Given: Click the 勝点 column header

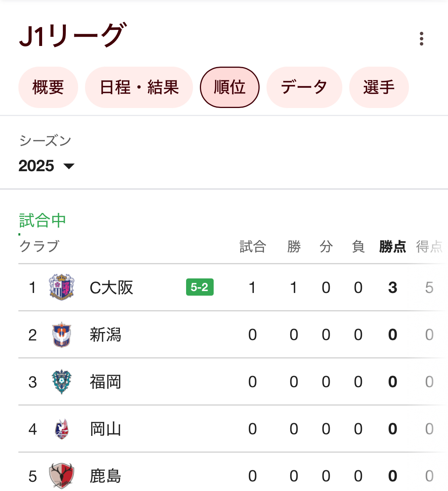Looking at the screenshot, I should (x=392, y=247).
